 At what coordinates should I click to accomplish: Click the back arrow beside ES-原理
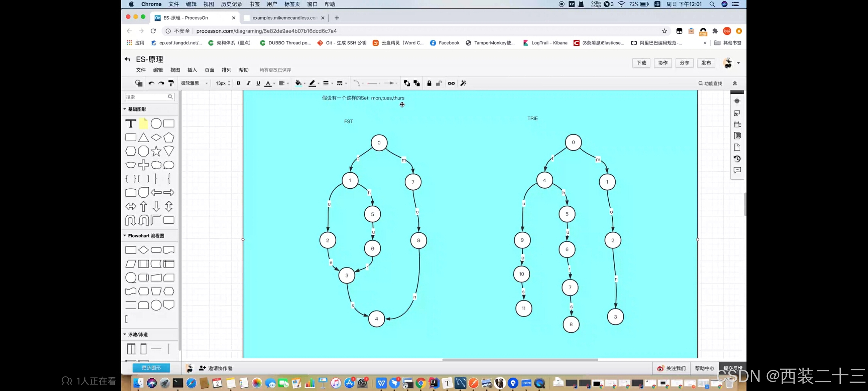pyautogui.click(x=127, y=59)
